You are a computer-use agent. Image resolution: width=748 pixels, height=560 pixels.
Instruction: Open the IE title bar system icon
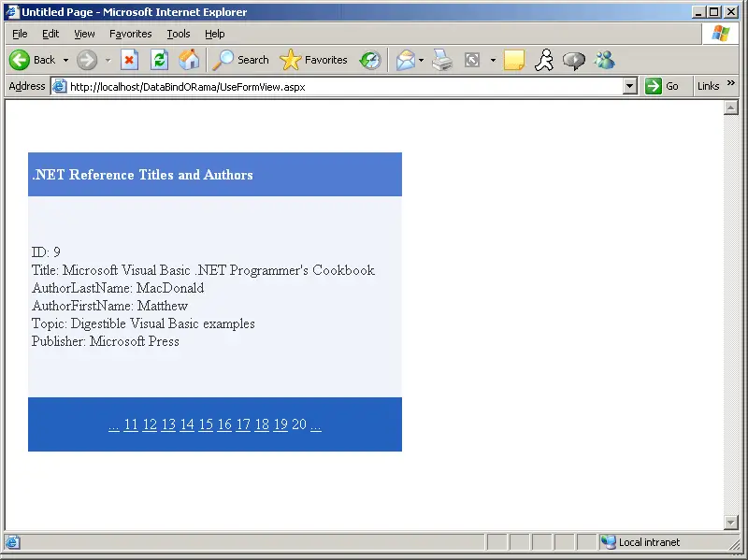[x=12, y=12]
